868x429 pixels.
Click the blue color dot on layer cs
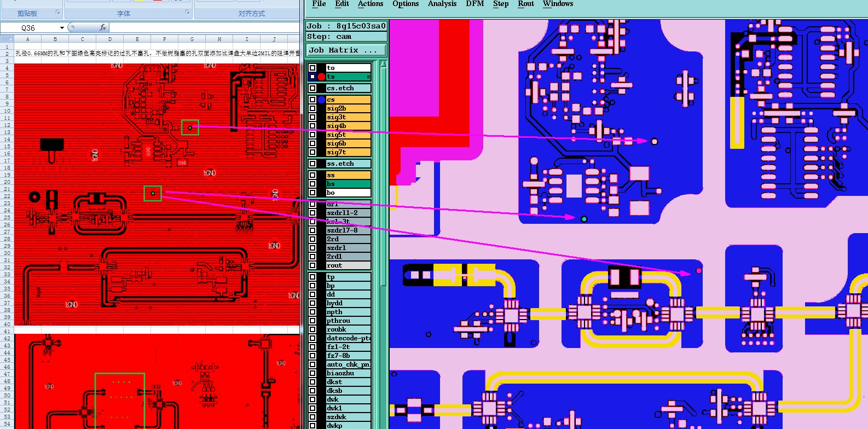tap(321, 100)
